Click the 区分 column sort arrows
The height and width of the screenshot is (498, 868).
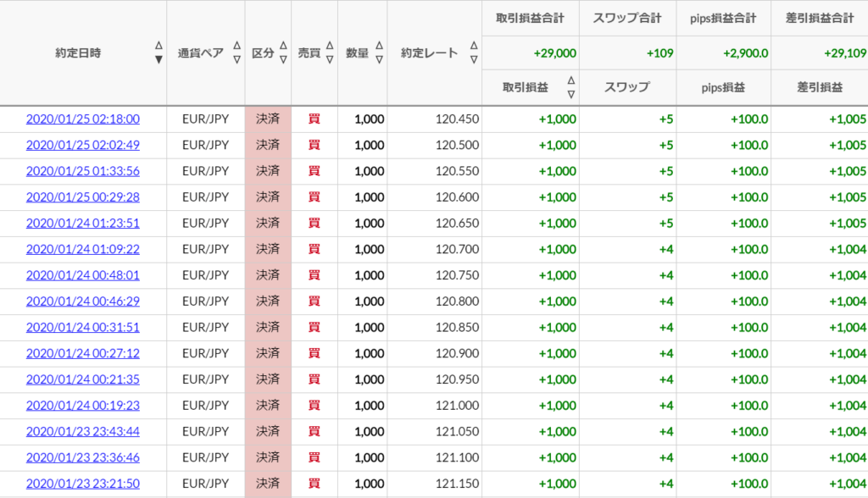click(x=283, y=53)
